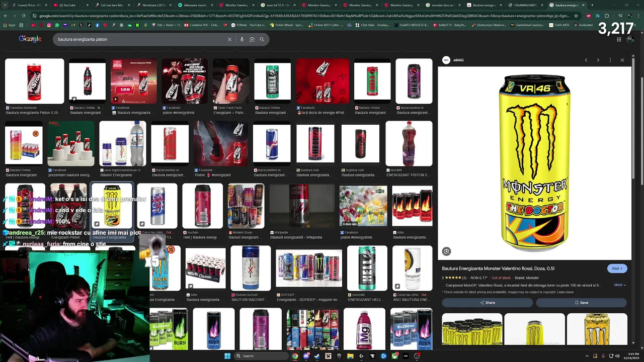The image size is (644, 362).
Task: Open Wikipedia energy drink thumbnail
Action: [x=302, y=206]
